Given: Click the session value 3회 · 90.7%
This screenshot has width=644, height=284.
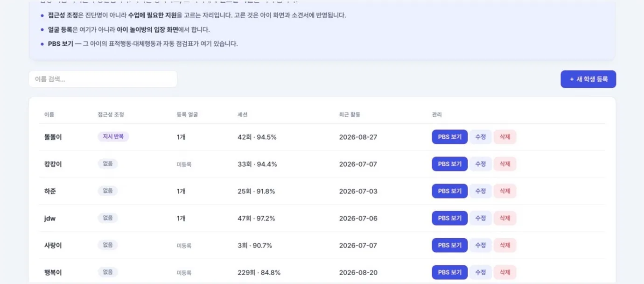Looking at the screenshot, I should point(255,245).
